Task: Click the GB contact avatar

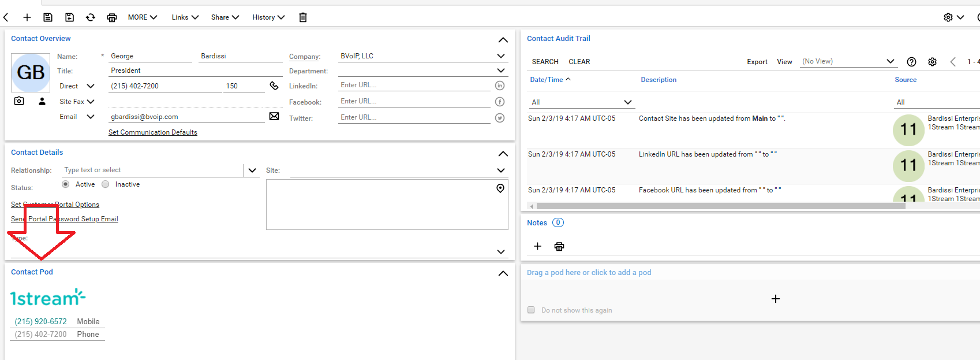Action: 31,73
